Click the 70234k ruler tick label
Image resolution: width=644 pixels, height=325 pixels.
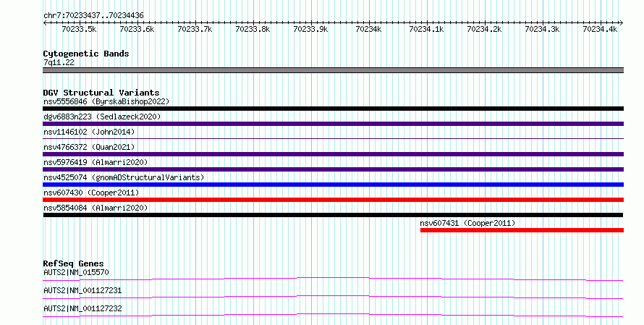(369, 29)
